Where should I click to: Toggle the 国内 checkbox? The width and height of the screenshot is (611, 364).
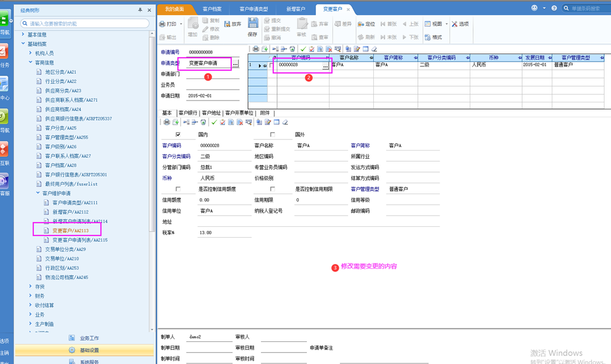coord(178,134)
